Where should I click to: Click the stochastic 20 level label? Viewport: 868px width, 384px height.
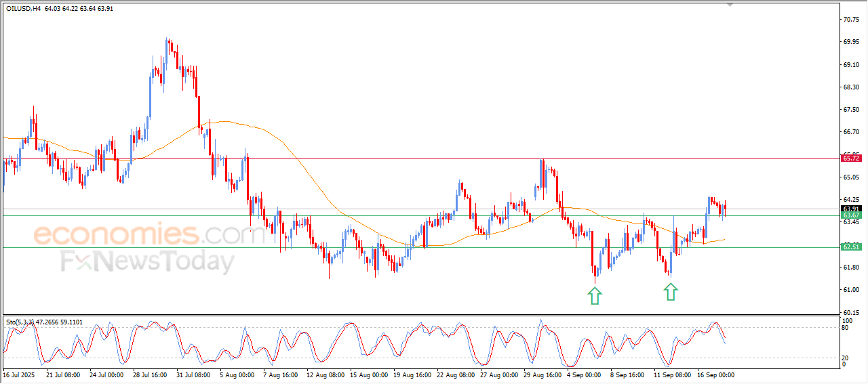pos(846,358)
